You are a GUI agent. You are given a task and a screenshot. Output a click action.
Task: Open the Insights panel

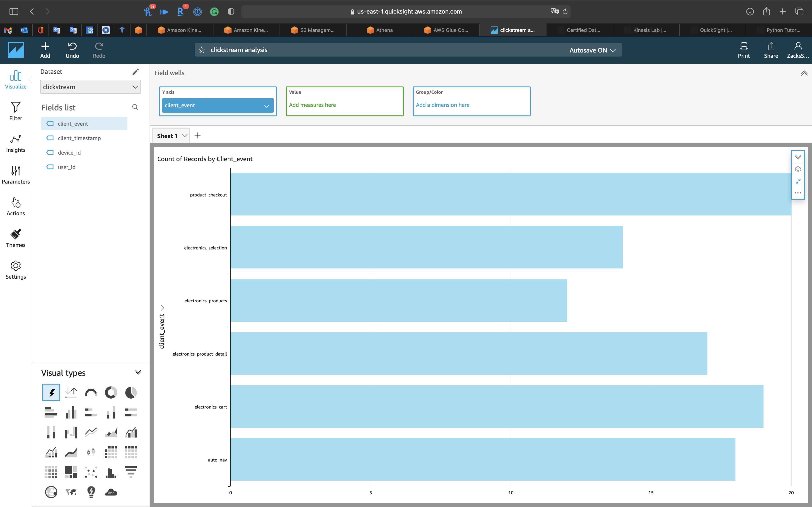(15, 143)
